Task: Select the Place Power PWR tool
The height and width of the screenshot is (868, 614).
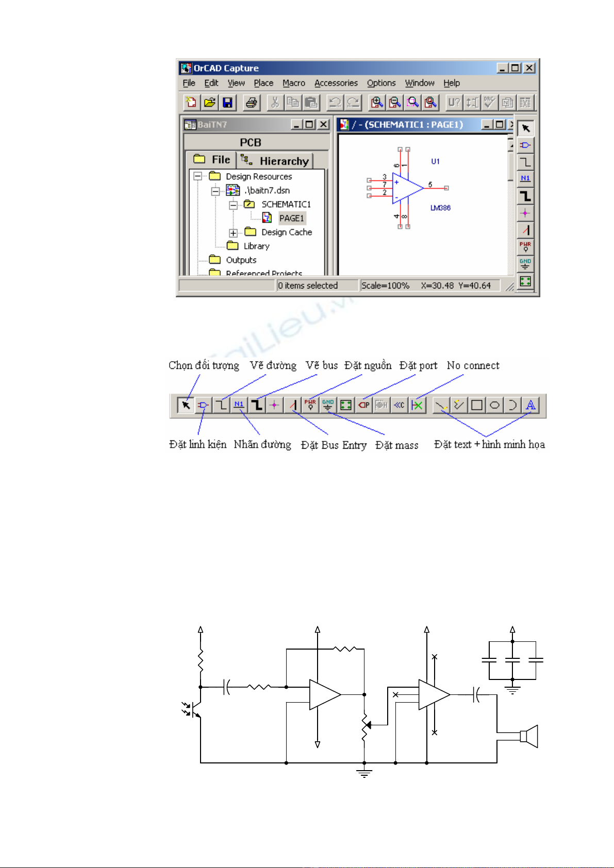Action: (525, 246)
